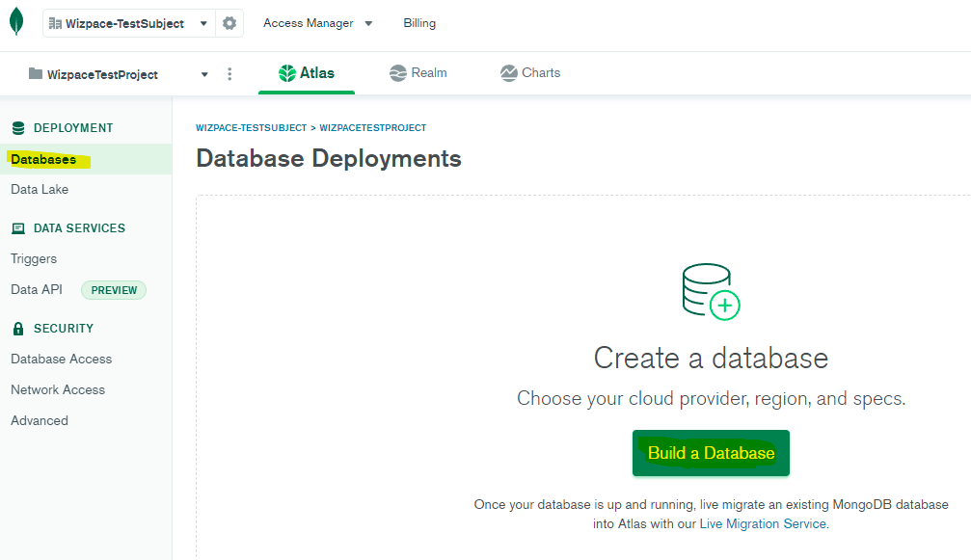This screenshot has height=560, width=971.
Task: Open the Live Migration Service link
Action: pyautogui.click(x=762, y=523)
